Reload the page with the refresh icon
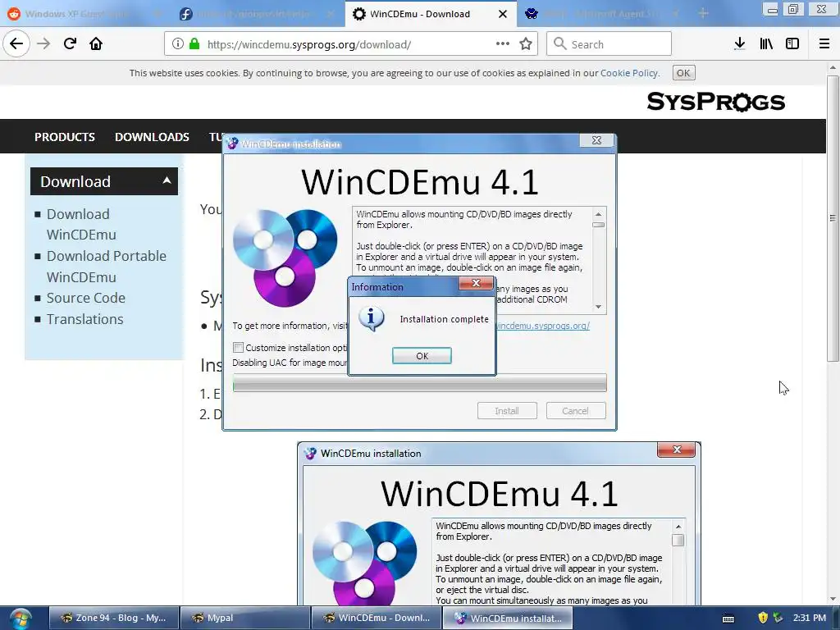The image size is (840, 630). [70, 43]
